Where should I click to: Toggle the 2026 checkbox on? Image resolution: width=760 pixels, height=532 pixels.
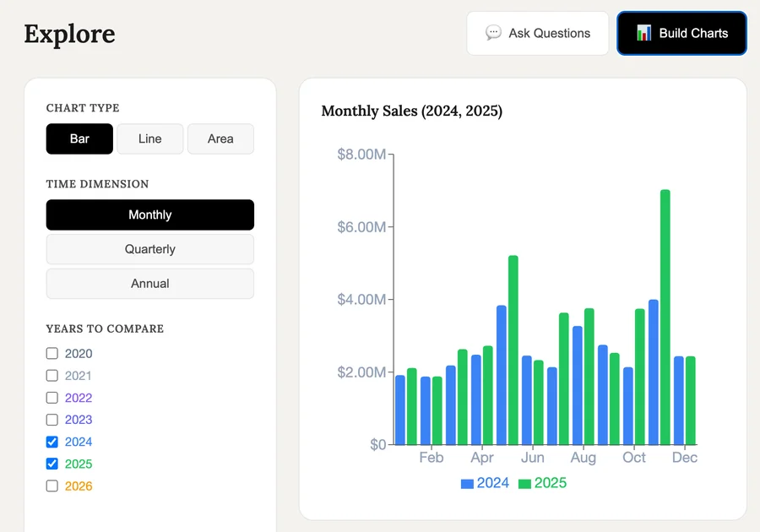click(x=52, y=485)
